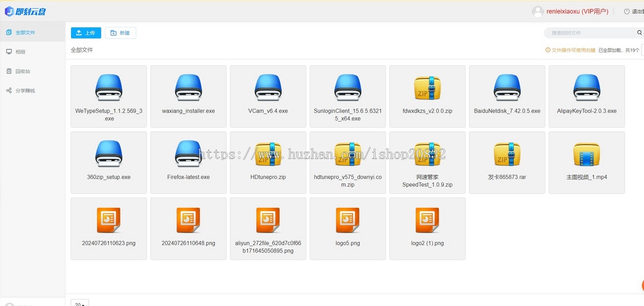Click the 20240726110623.png file name
The height and width of the screenshot is (306, 644).
109,243
